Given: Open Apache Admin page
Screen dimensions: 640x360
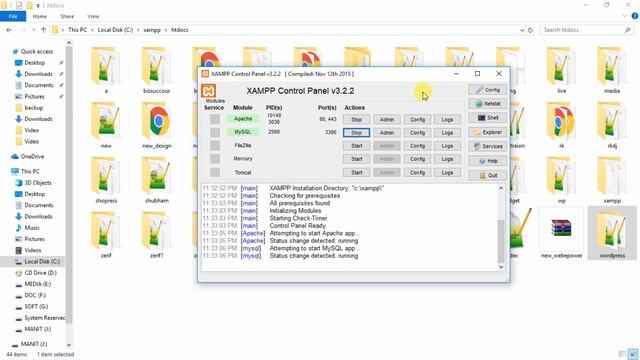Looking at the screenshot, I should click(x=387, y=120).
